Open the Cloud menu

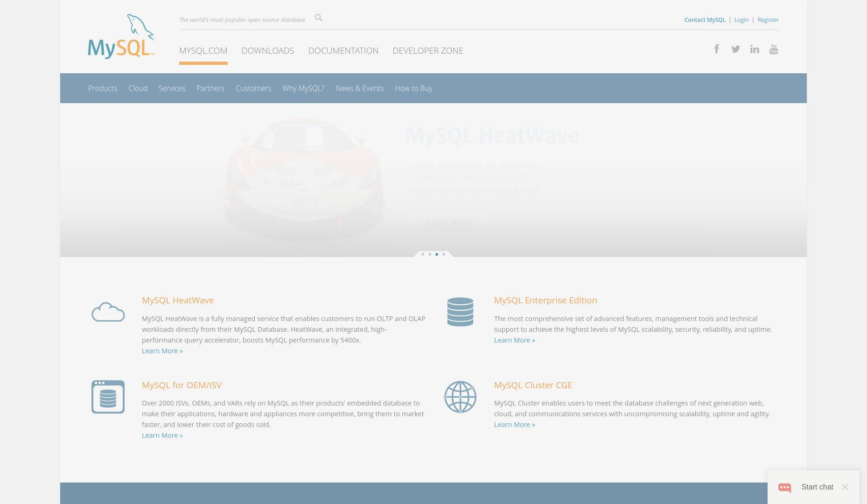click(138, 88)
